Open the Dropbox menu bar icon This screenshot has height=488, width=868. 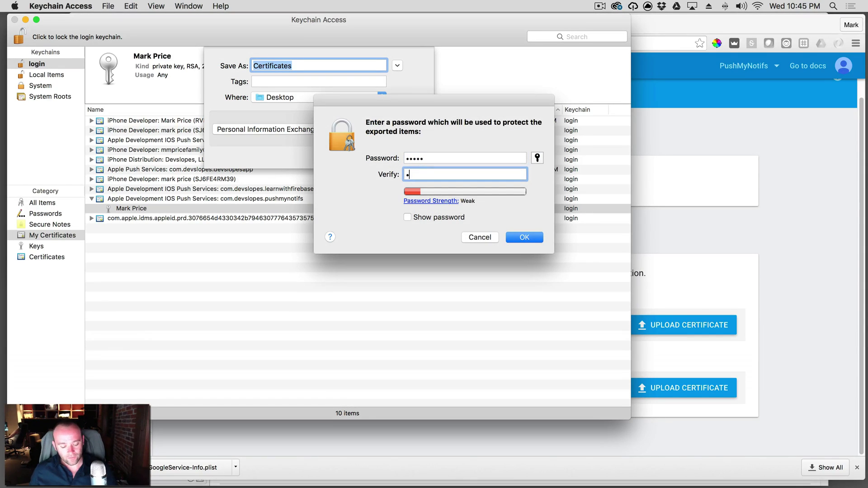tap(662, 6)
